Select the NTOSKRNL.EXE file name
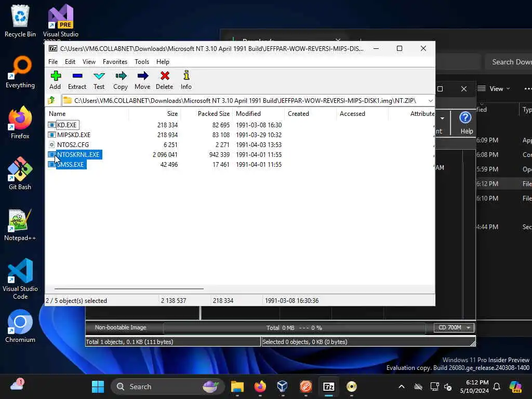The image size is (532, 399). (x=78, y=155)
